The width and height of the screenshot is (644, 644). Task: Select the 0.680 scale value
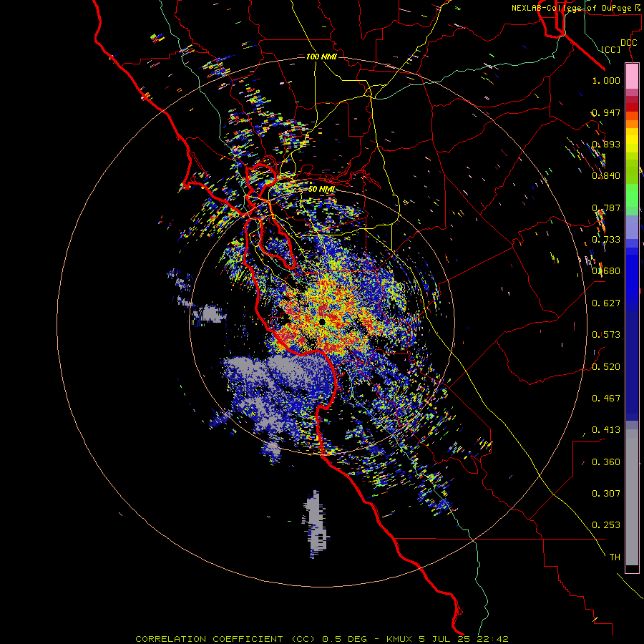click(606, 271)
